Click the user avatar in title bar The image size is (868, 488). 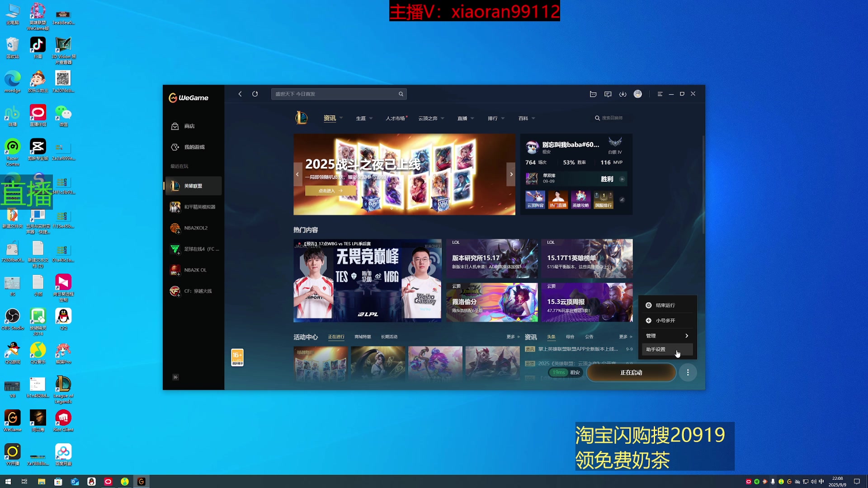[x=638, y=94]
